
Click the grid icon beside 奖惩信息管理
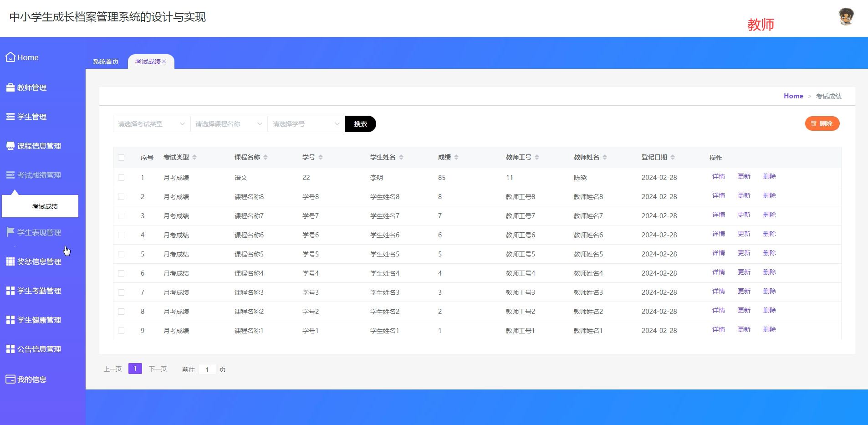(x=10, y=261)
